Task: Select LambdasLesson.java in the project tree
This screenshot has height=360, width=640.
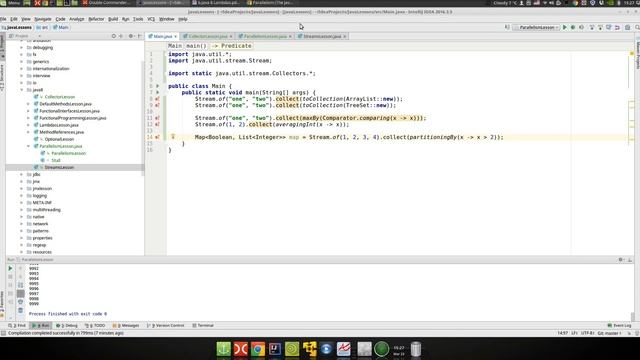Action: pos(59,125)
